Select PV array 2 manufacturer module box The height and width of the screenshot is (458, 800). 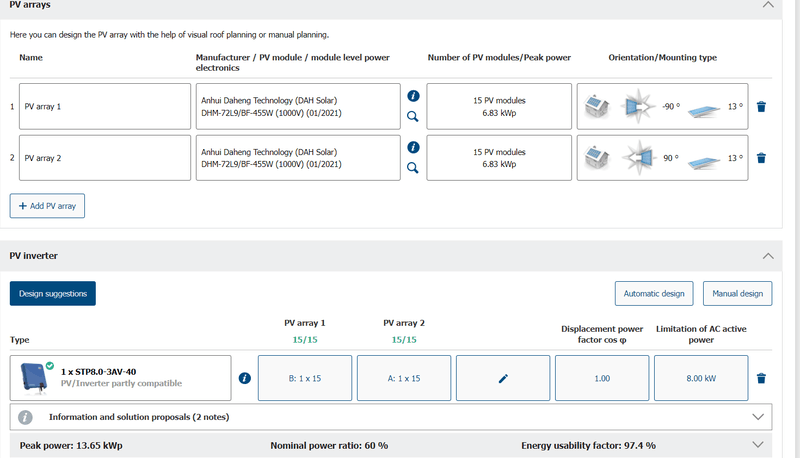click(x=298, y=158)
